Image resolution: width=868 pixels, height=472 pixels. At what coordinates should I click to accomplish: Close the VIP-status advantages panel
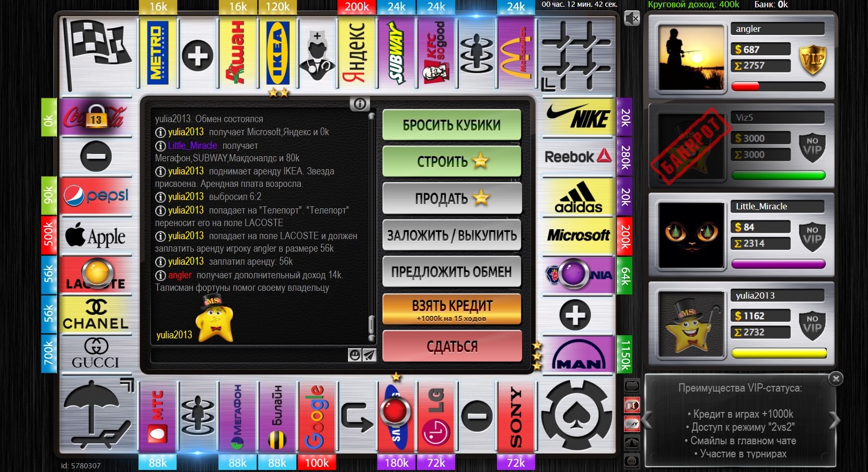(x=836, y=379)
